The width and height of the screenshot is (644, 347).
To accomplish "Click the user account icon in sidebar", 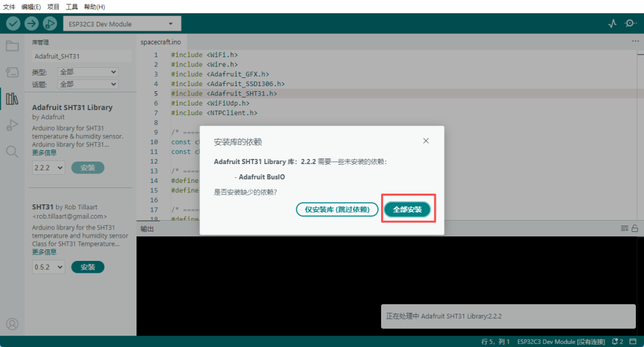I will (12, 324).
